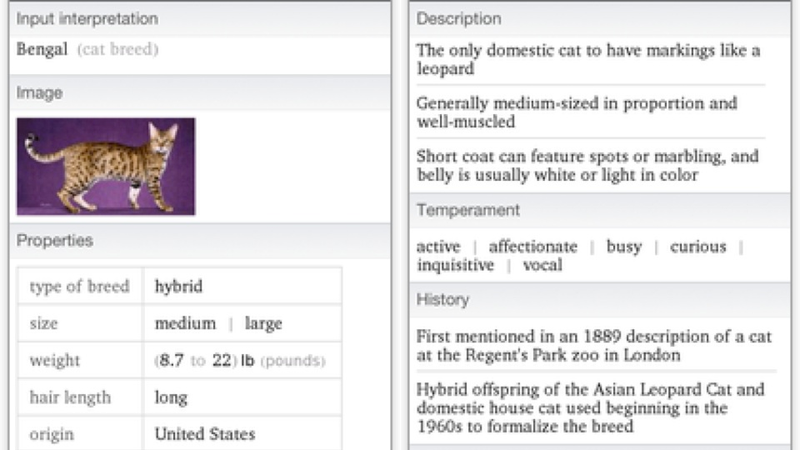
Task: Select the affectionate temperament term
Action: [533, 246]
